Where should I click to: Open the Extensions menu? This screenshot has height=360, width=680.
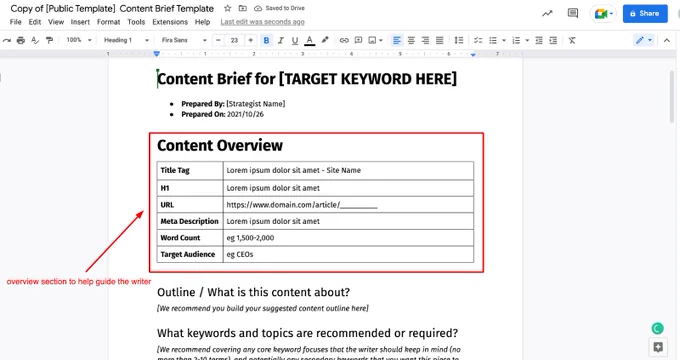170,22
